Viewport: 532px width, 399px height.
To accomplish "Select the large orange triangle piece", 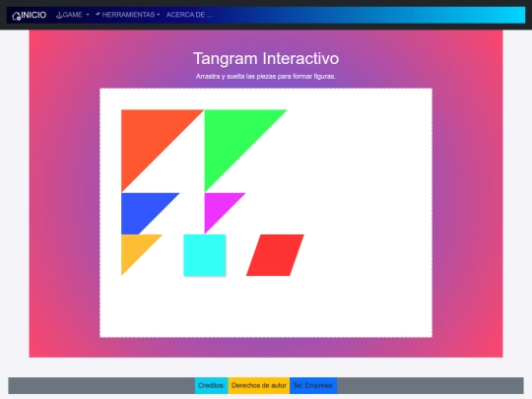I will (149, 137).
